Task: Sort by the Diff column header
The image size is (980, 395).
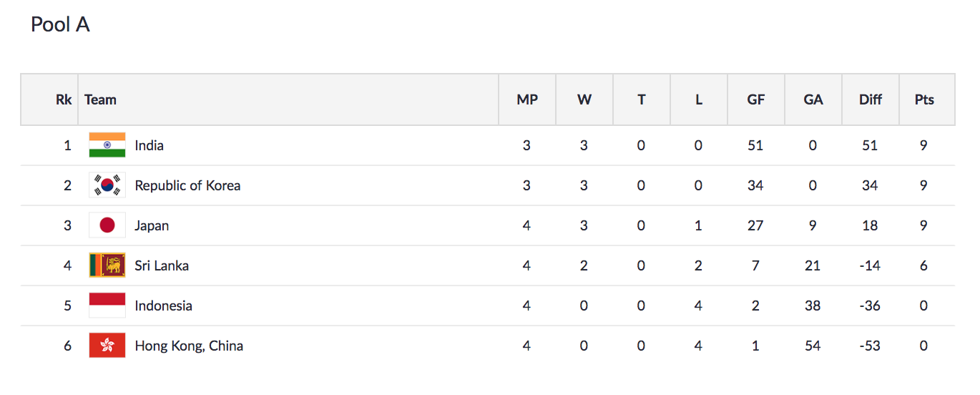Action: click(x=871, y=99)
